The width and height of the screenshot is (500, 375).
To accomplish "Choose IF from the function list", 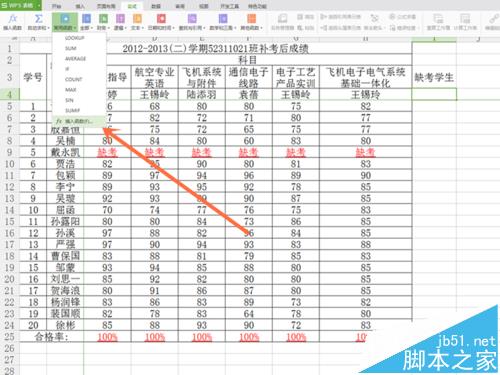I will (79, 69).
